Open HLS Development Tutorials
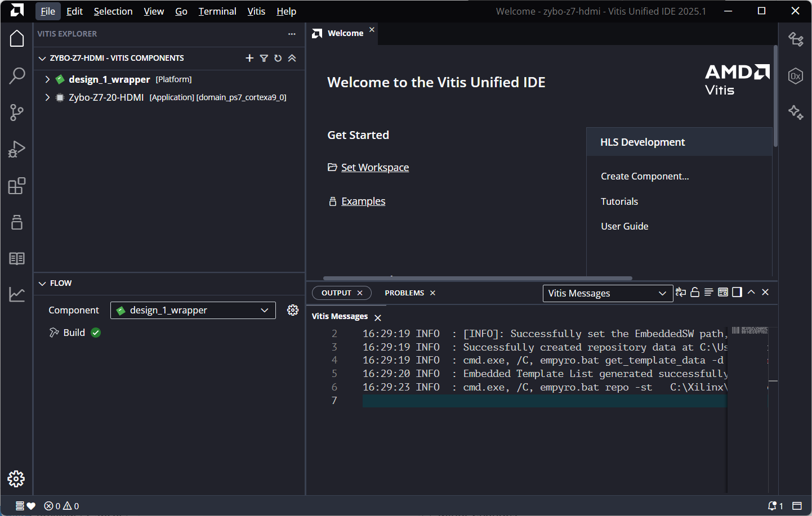The width and height of the screenshot is (812, 516). 619,201
